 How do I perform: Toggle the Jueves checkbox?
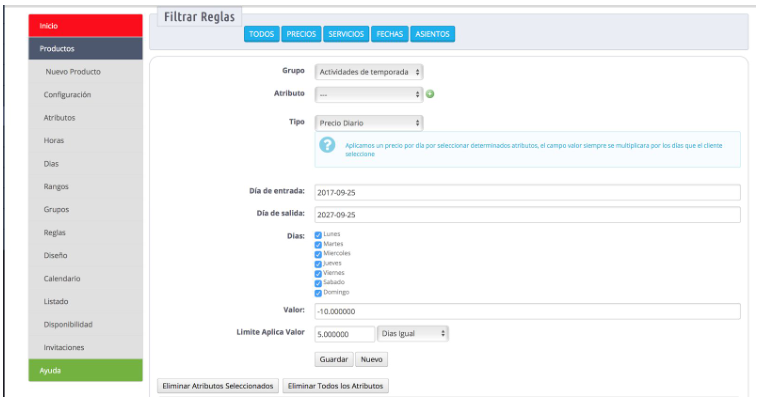point(318,264)
